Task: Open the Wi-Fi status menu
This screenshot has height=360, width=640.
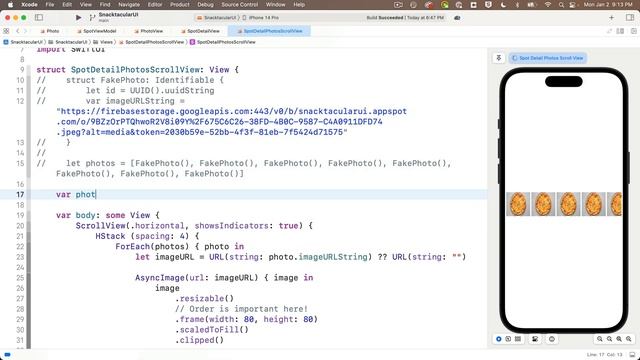Action: [548, 4]
